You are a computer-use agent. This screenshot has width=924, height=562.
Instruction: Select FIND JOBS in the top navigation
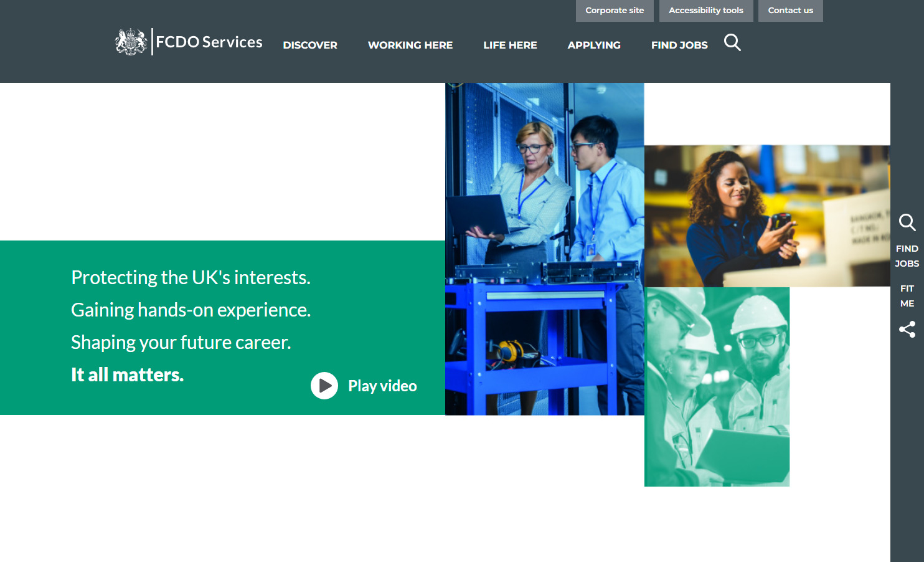tap(679, 45)
